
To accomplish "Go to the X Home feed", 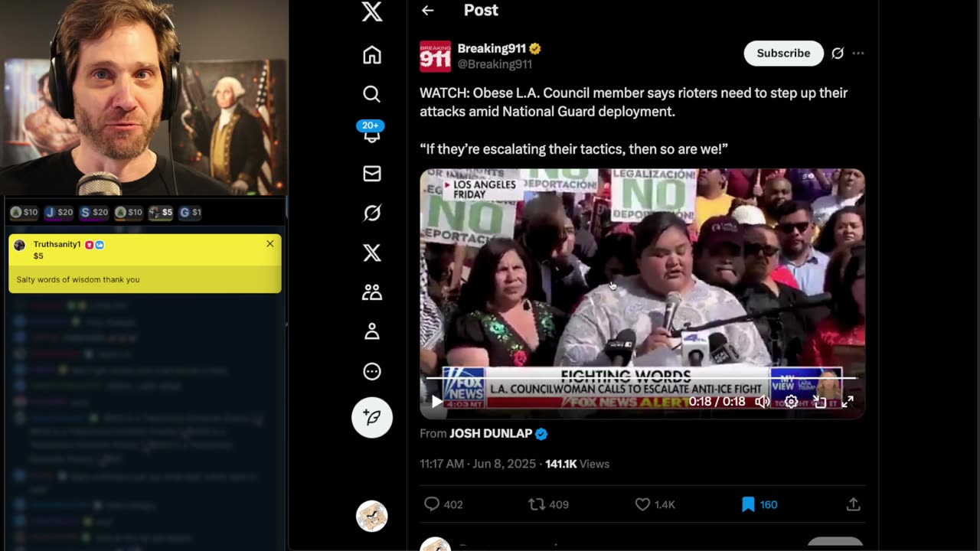I will click(372, 55).
